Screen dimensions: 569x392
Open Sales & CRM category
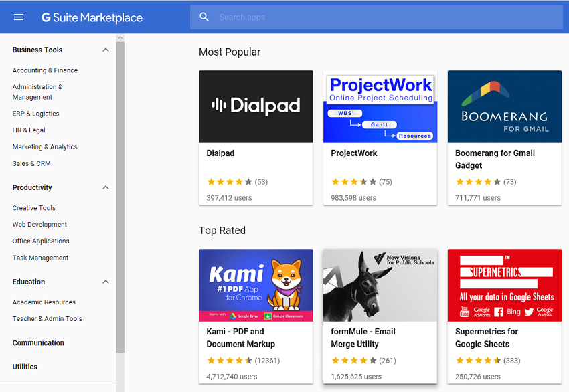point(31,163)
